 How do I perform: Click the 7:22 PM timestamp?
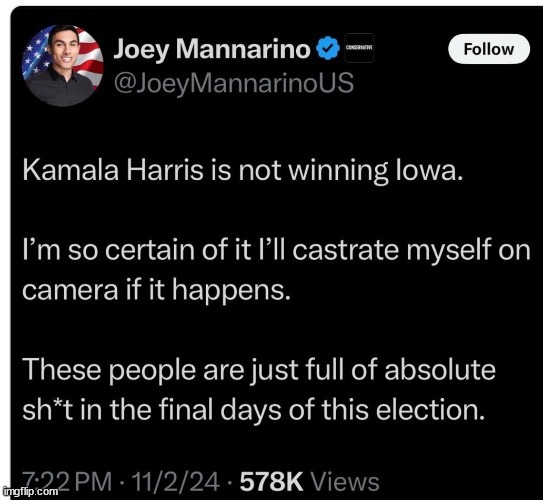click(x=67, y=481)
